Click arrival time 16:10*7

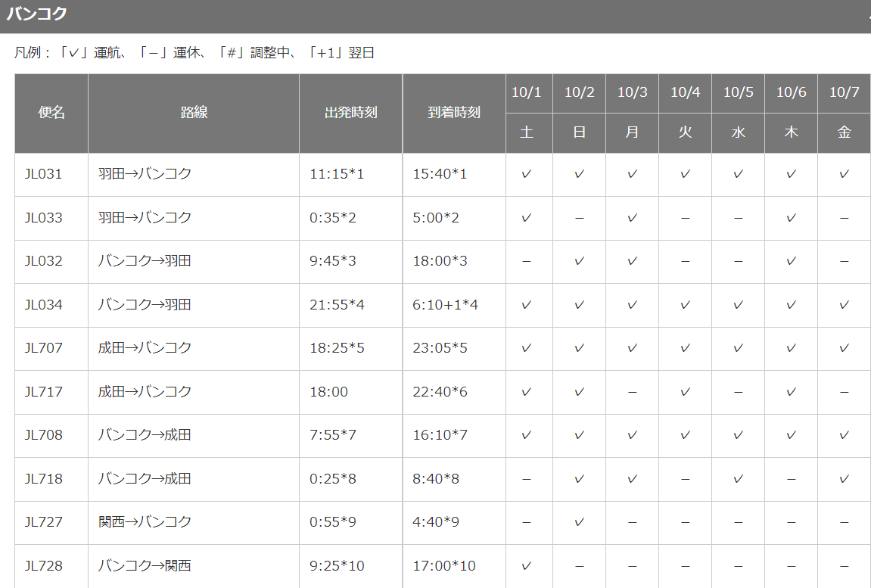[x=440, y=434]
